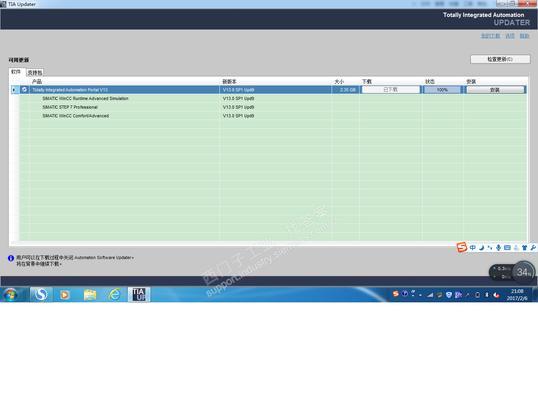The image size is (538, 400).
Task: Select the SIMATIC WinCC Runtime Advanced Simulation row
Action: [273, 98]
